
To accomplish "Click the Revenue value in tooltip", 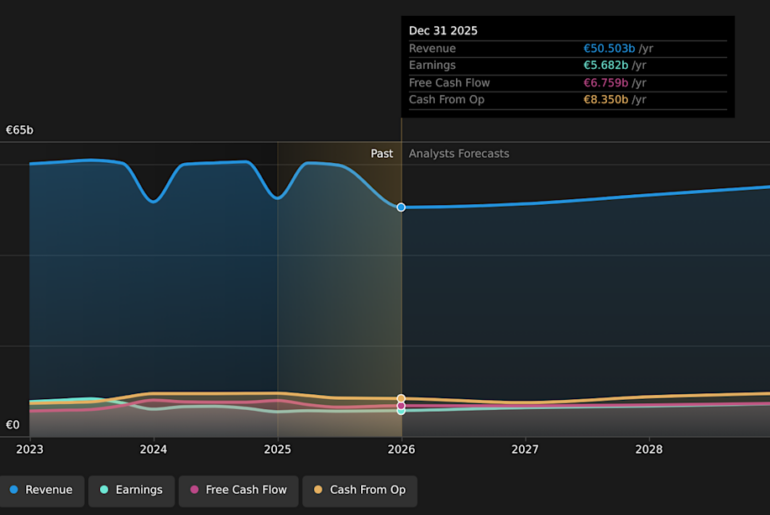I will coord(609,49).
